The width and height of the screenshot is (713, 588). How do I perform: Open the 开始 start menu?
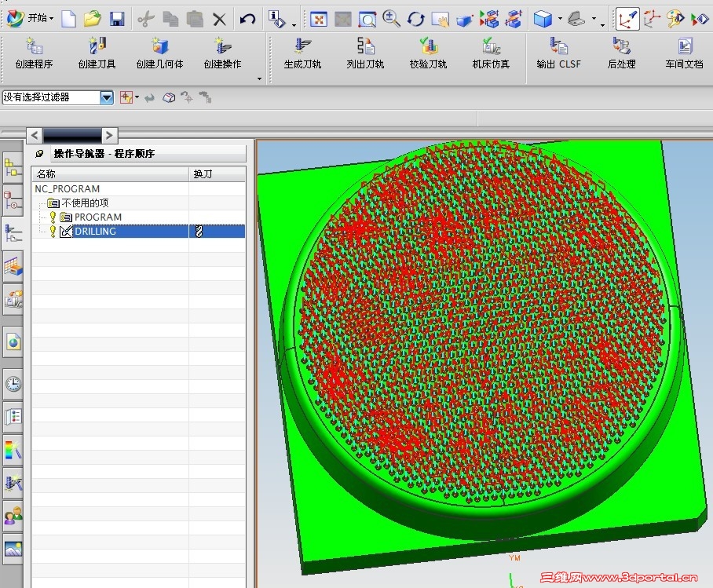(30, 18)
